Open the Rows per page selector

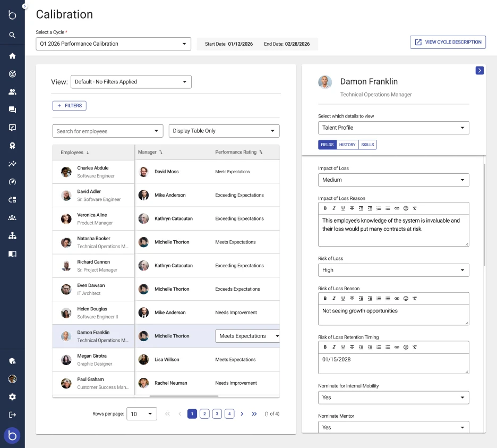(x=142, y=413)
